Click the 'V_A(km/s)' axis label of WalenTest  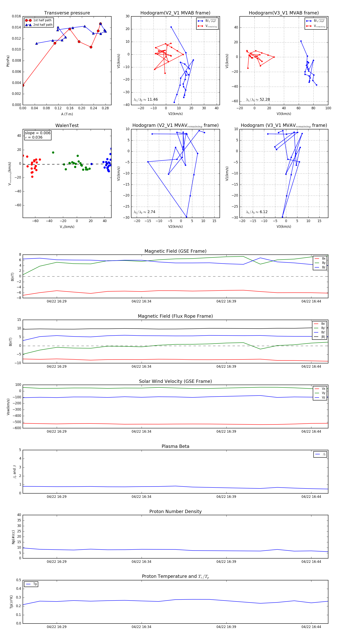(67, 227)
